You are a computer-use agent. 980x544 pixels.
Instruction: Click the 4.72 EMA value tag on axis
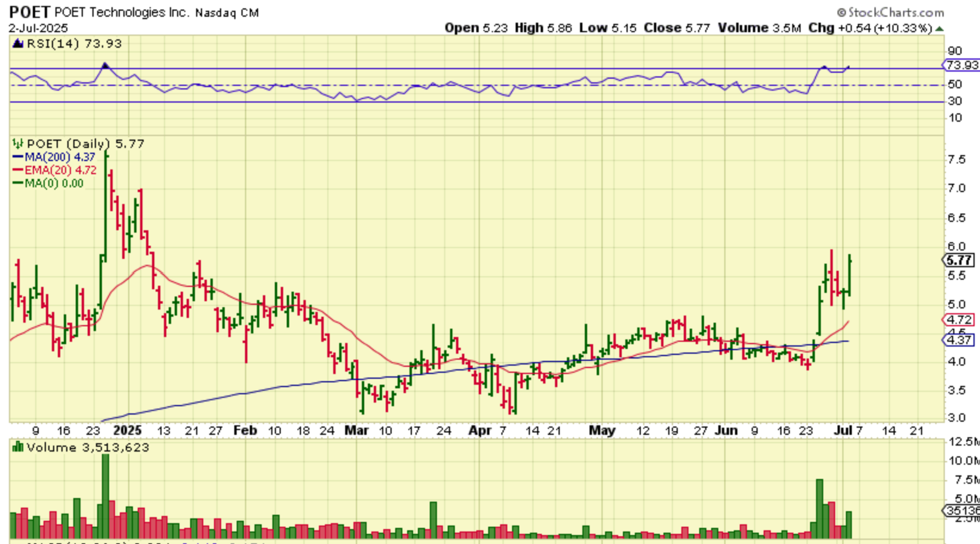960,320
